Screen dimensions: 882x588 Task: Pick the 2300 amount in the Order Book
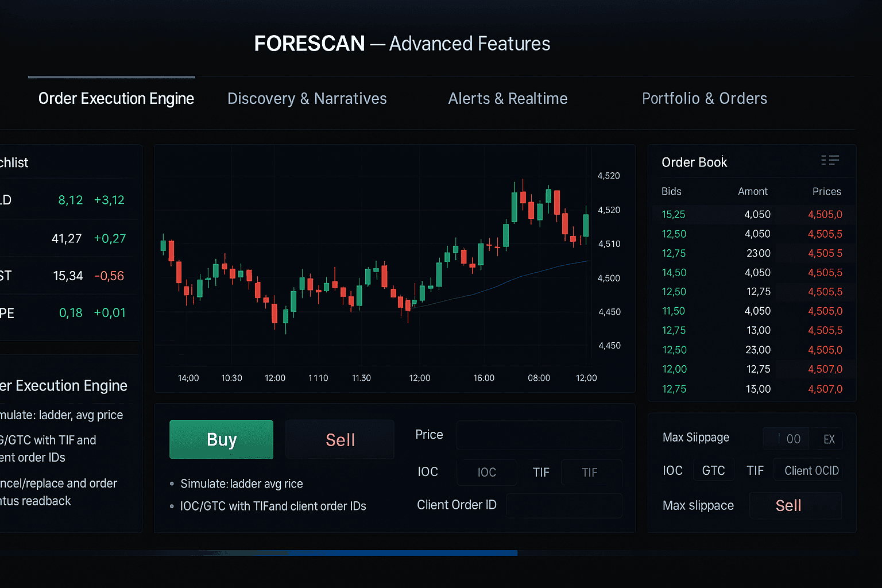click(x=759, y=253)
